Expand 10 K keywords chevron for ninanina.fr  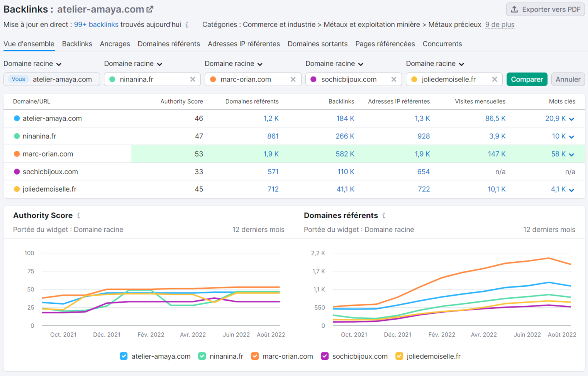point(571,137)
